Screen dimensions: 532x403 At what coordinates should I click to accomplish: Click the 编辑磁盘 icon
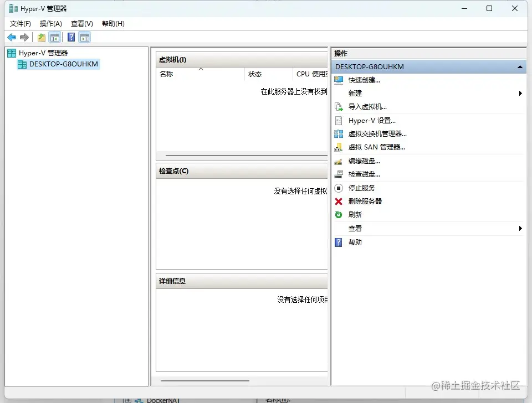pyautogui.click(x=339, y=161)
